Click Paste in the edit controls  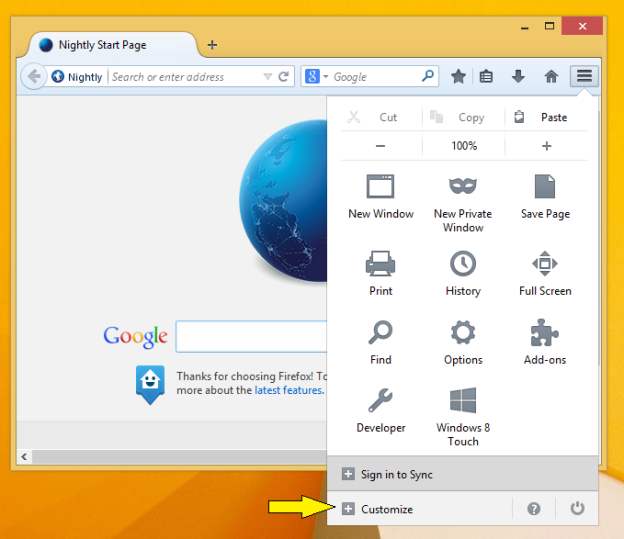[546, 117]
